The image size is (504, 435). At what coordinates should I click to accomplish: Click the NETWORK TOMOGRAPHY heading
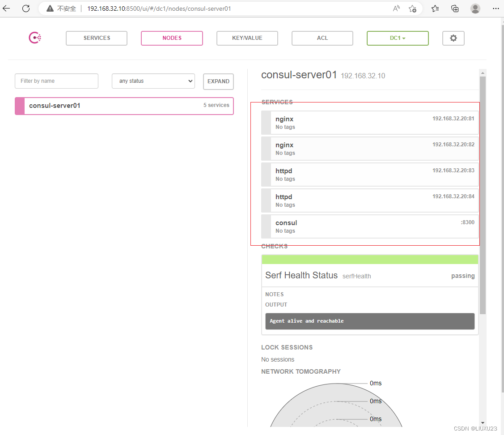301,371
